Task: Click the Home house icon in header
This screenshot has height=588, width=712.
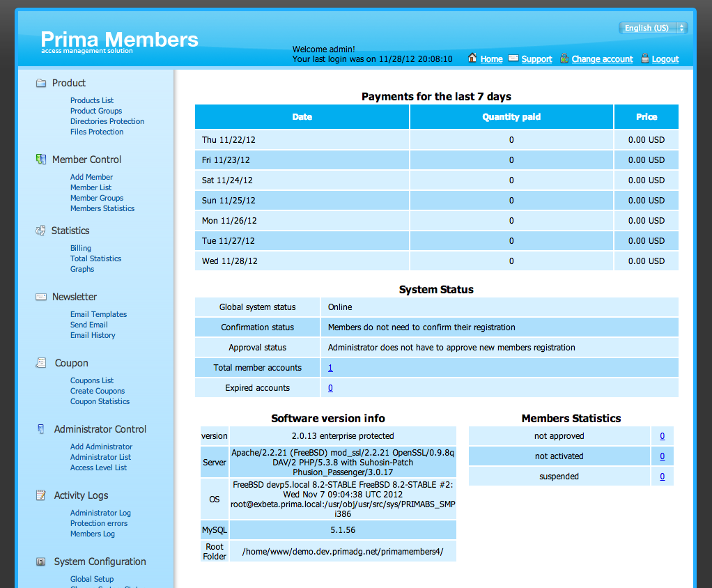Action: click(473, 59)
